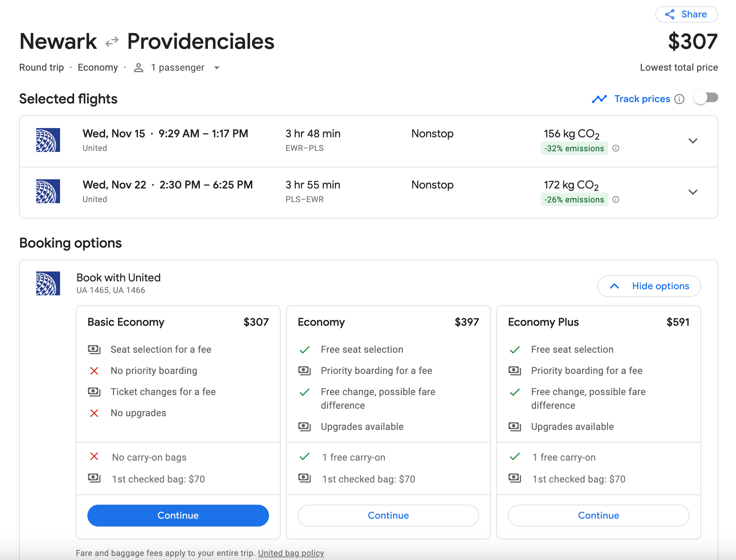Expand the Wed, Nov 22 flight details

tap(693, 192)
